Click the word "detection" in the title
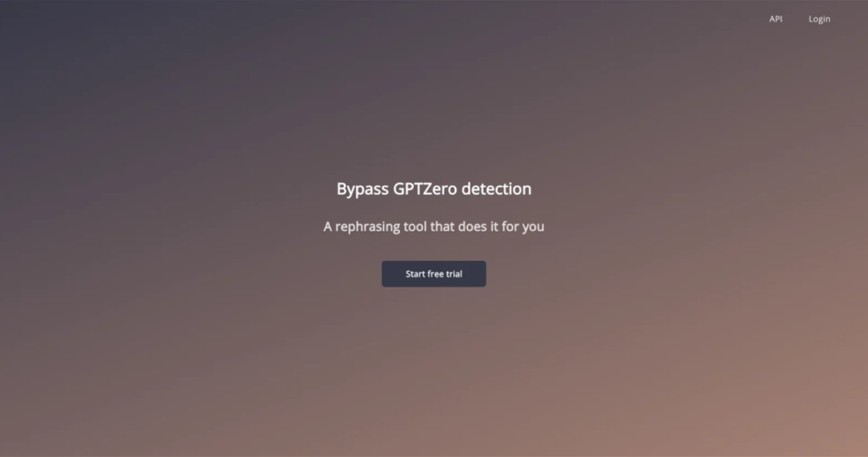 [x=497, y=189]
